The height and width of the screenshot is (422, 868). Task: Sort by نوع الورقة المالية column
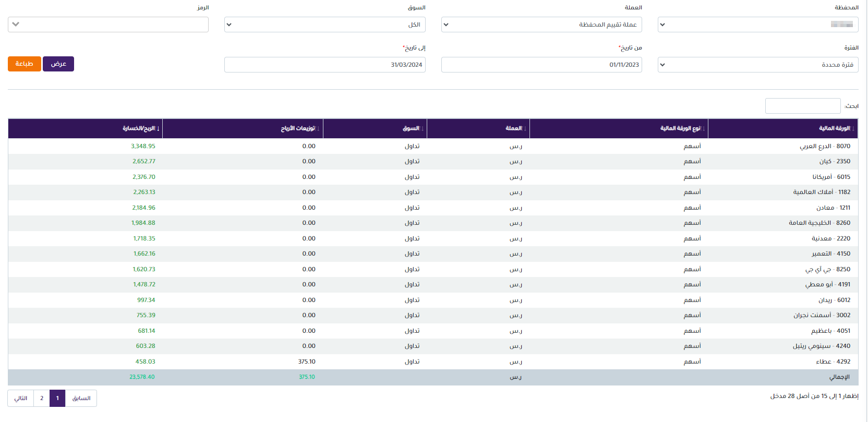point(680,128)
